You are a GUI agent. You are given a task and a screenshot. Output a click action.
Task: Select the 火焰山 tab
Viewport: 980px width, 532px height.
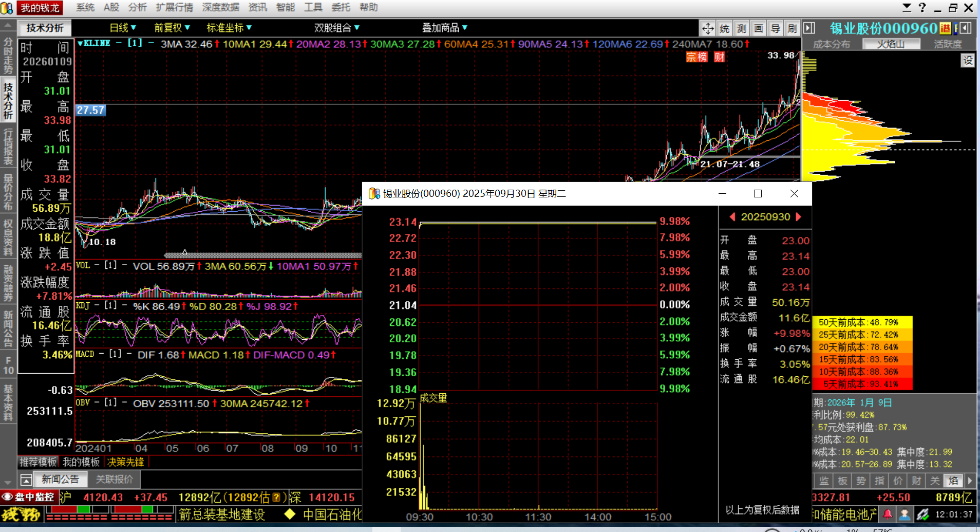point(891,44)
